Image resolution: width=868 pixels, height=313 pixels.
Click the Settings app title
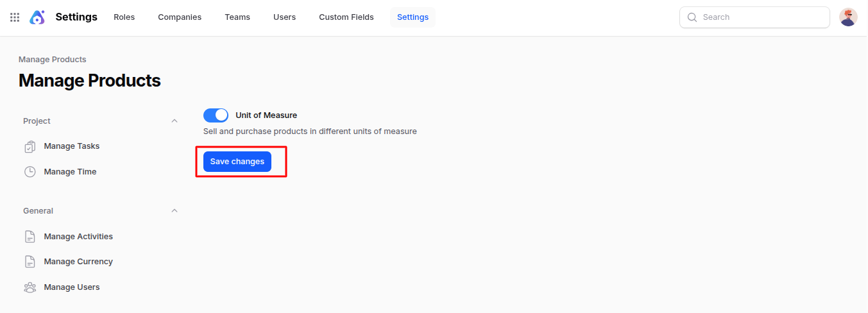coord(76,17)
